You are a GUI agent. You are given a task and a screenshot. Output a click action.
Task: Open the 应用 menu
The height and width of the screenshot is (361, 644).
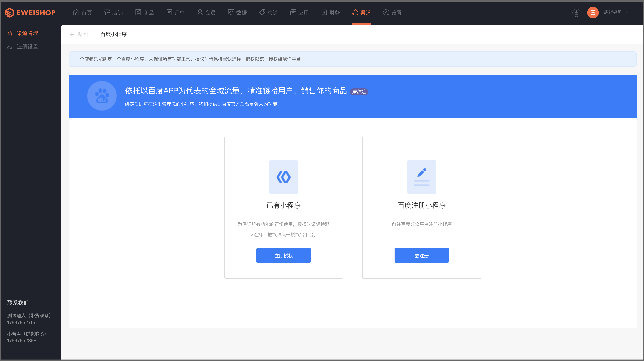tap(300, 12)
